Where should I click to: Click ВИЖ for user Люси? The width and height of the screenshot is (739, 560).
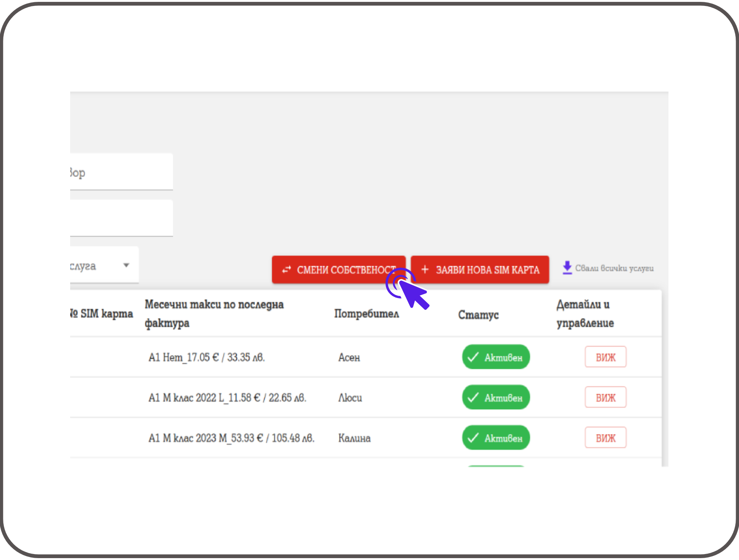coord(605,398)
